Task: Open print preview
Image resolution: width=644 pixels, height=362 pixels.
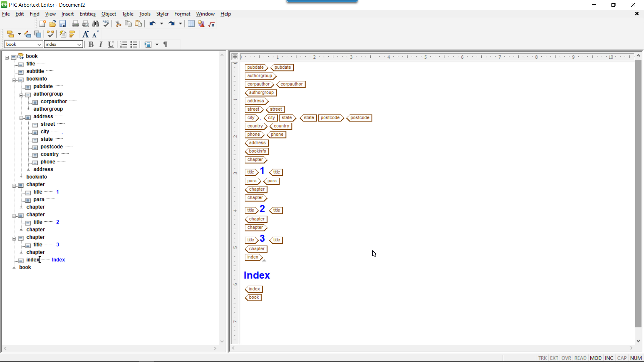Action: click(x=86, y=24)
